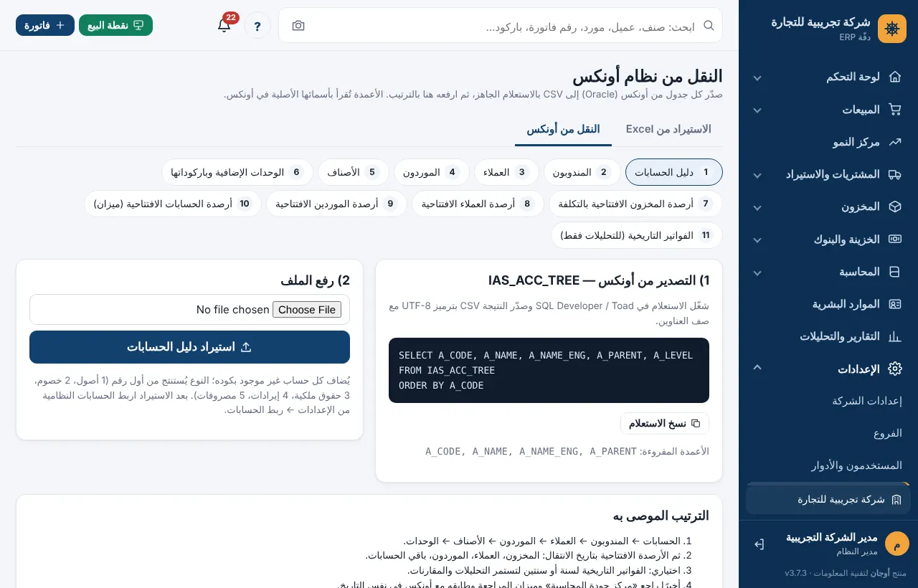This screenshot has width=918, height=588.
Task: Expand المحاسبة sidebar chevron
Action: tap(757, 272)
